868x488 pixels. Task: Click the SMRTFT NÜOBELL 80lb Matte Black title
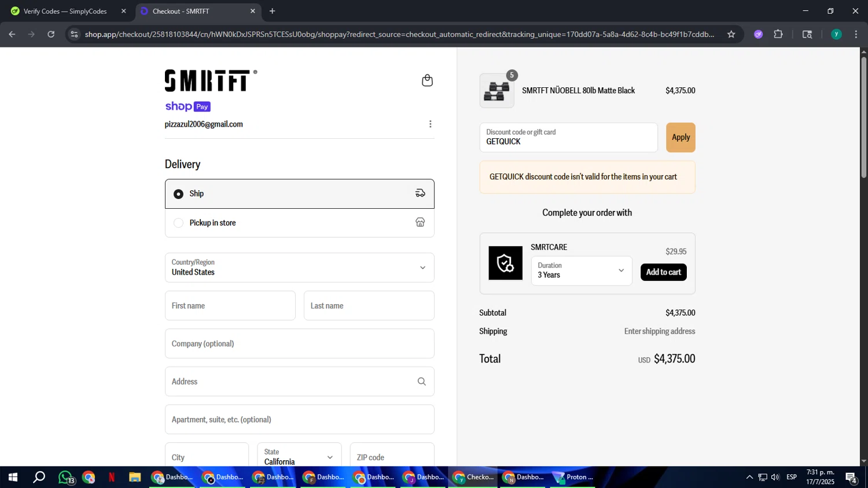[579, 91]
